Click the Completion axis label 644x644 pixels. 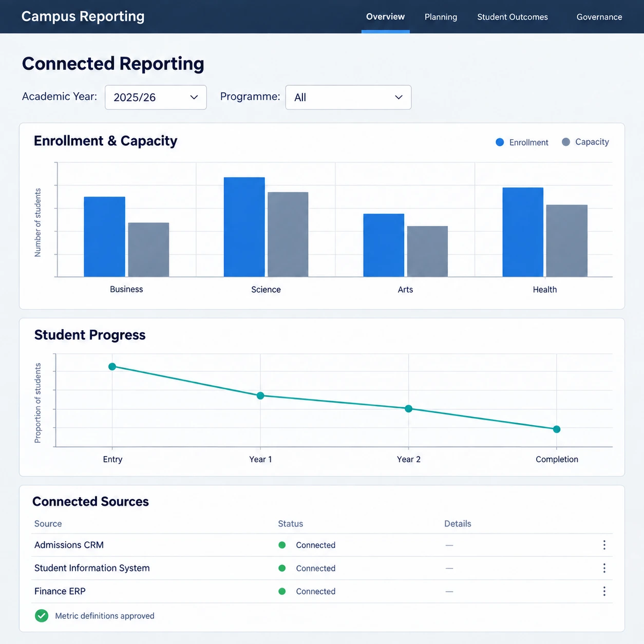pos(557,459)
